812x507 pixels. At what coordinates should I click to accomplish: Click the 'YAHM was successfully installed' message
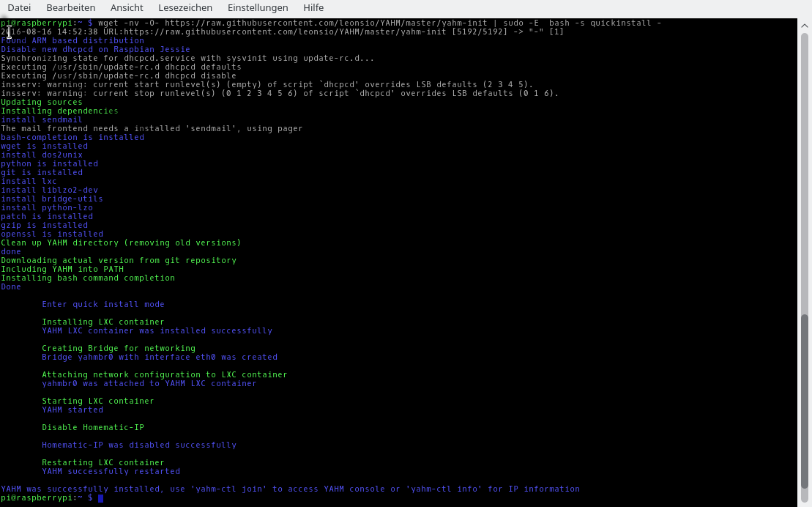click(x=290, y=489)
